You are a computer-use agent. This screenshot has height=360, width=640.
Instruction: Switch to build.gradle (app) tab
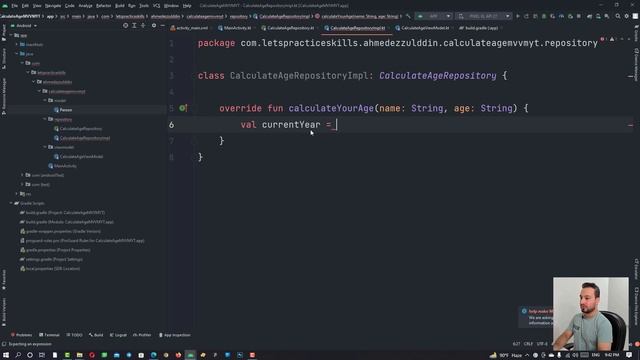pos(478,28)
